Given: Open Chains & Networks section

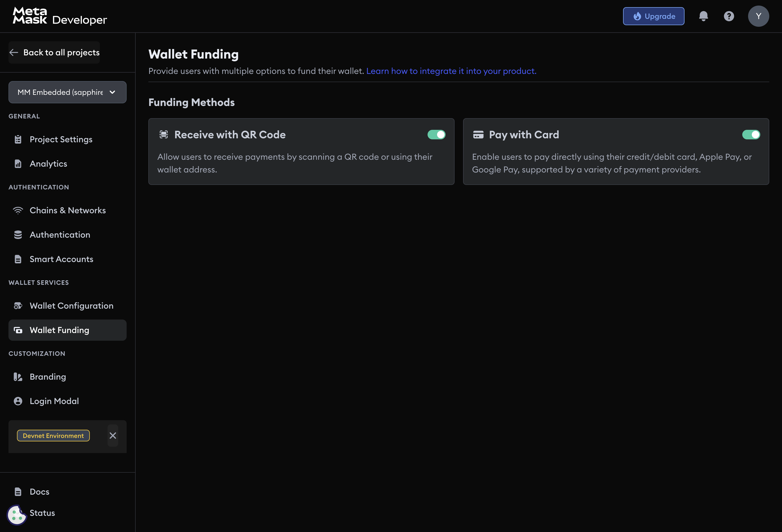Looking at the screenshot, I should tap(67, 210).
